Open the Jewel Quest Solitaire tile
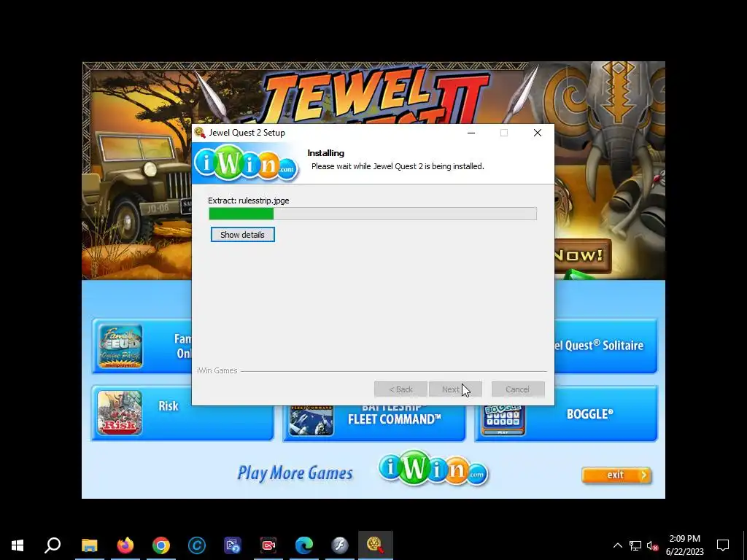 (606, 346)
